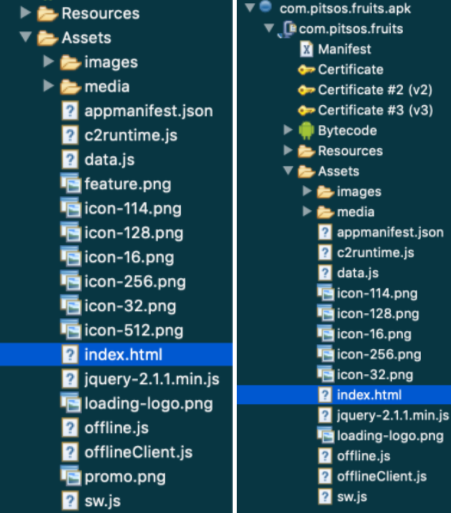Click the Manifest XML file icon
Screen dimensions: 451x513
pyautogui.click(x=306, y=49)
